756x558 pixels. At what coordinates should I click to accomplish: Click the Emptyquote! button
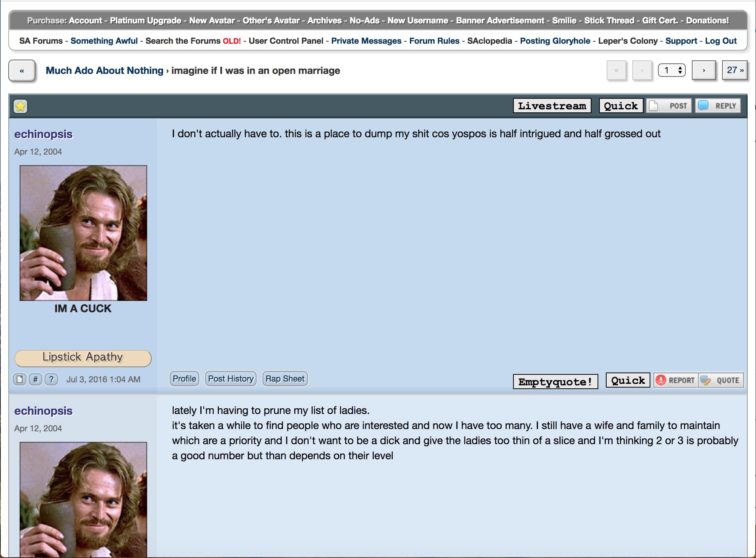(555, 381)
